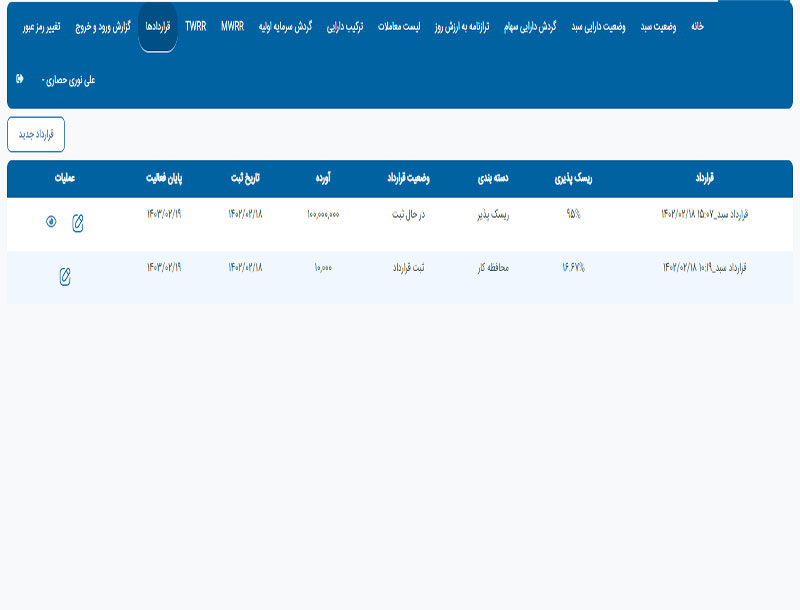Click the قرارداد جدید button
The width and height of the screenshot is (800, 610).
coord(36,135)
